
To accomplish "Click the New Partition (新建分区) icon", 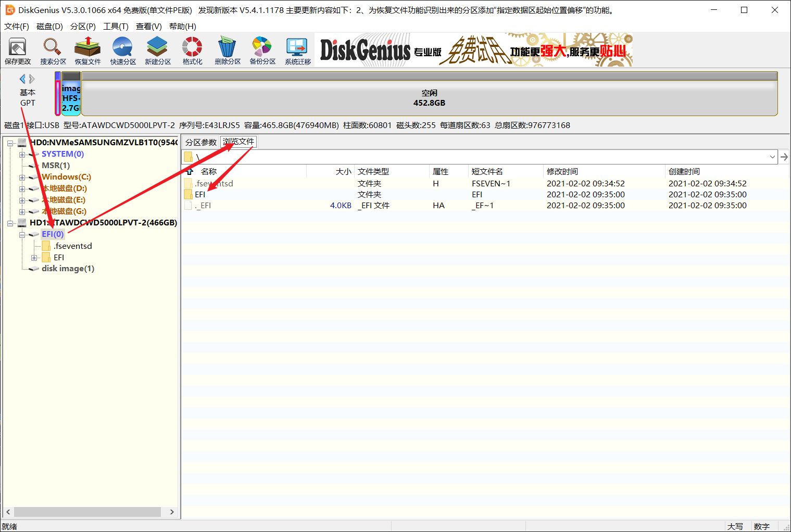I will tap(158, 50).
